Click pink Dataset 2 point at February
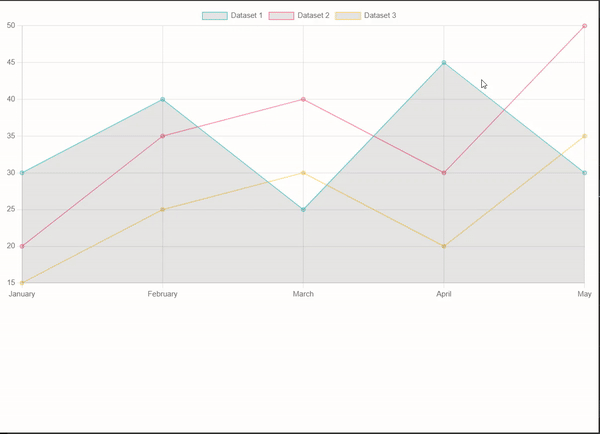 point(163,136)
